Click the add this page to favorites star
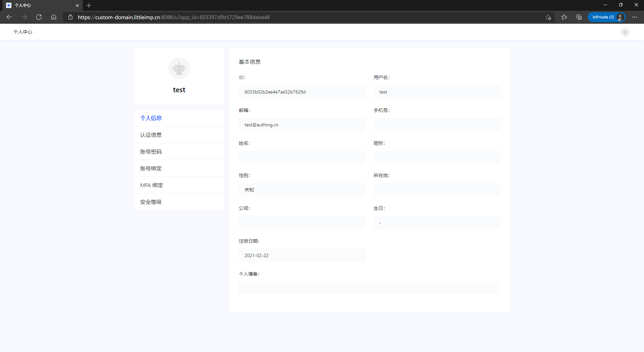This screenshot has height=352, width=644. tap(548, 17)
